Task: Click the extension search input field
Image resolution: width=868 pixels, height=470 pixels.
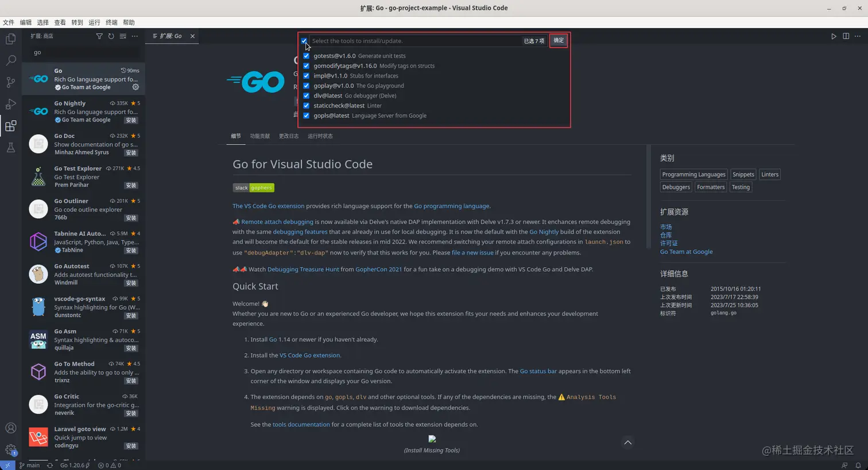Action: point(83,52)
